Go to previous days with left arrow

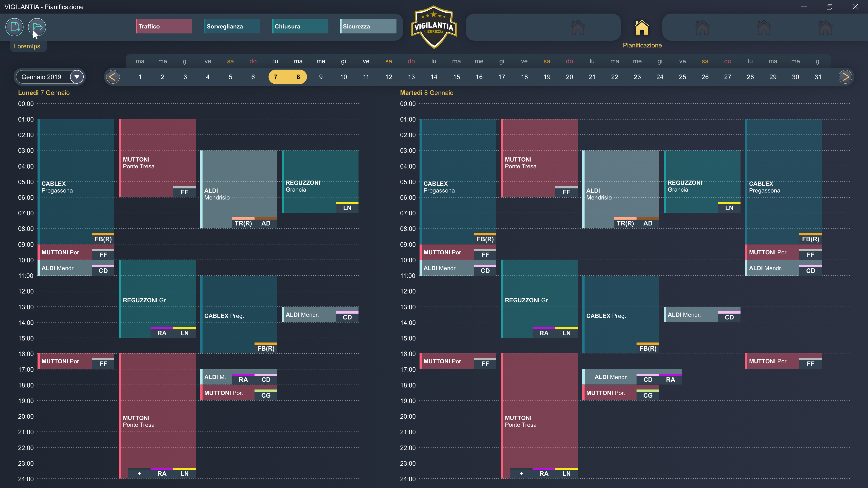(x=113, y=77)
